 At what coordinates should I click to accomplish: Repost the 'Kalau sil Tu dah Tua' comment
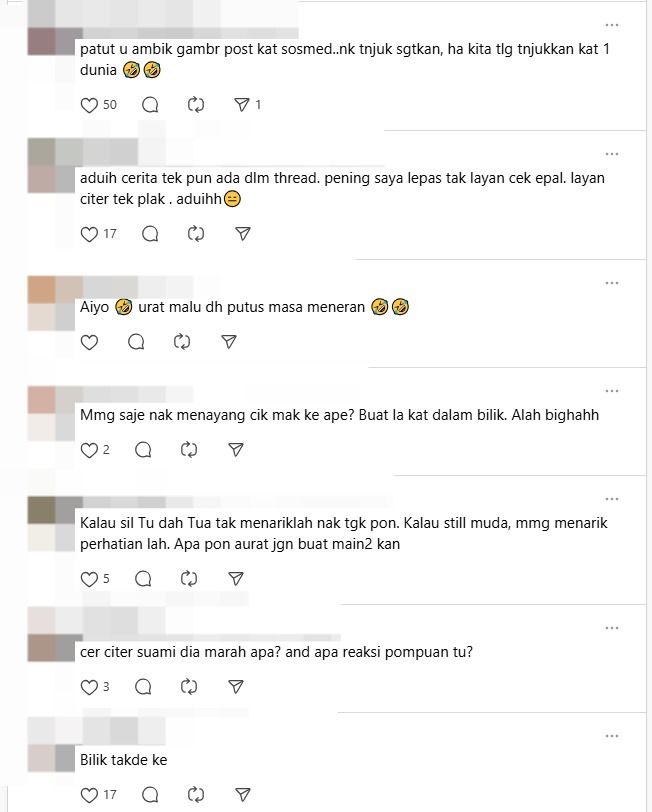[x=189, y=578]
